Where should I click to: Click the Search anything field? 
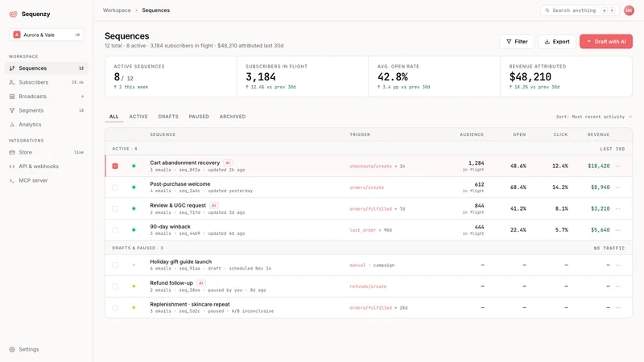click(x=580, y=10)
